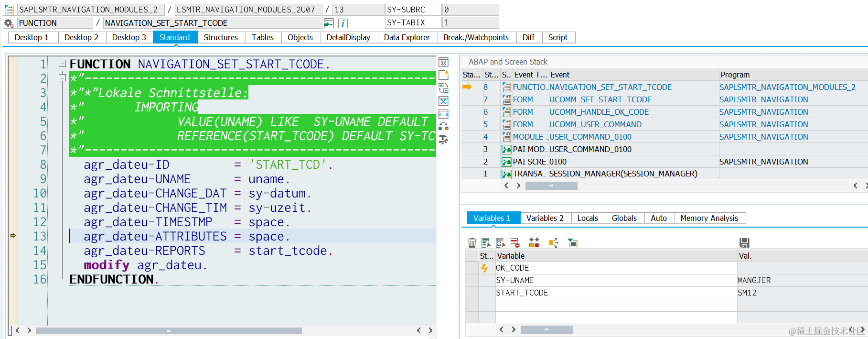Switch to the Desktop 2 tab
The width and height of the screenshot is (868, 339).
coord(81,37)
